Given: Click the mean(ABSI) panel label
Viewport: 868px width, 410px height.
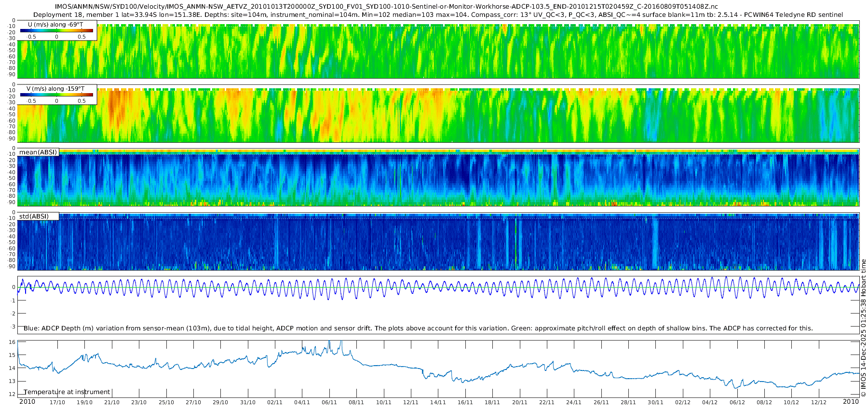Looking at the screenshot, I should click(x=38, y=152).
